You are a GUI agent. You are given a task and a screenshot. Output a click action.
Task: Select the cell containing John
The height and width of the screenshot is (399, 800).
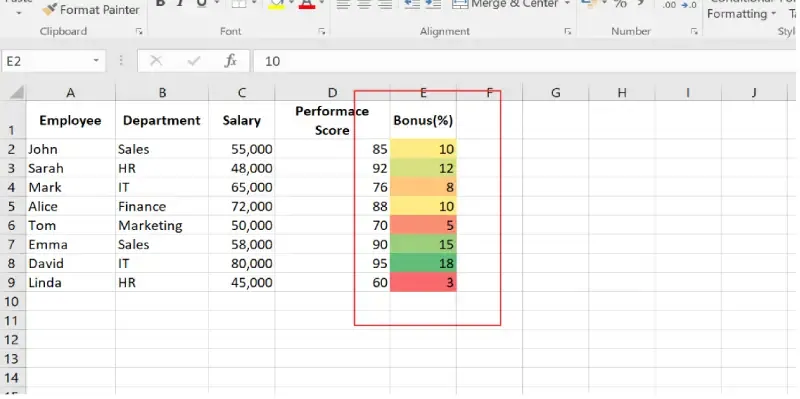pos(70,149)
